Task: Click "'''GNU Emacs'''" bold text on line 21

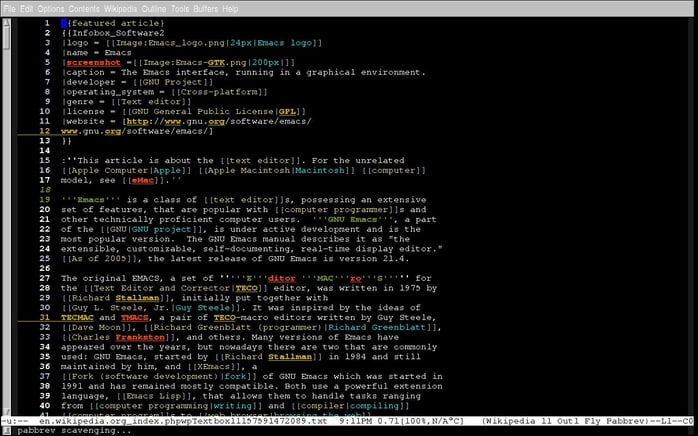Action: pyautogui.click(x=352, y=219)
